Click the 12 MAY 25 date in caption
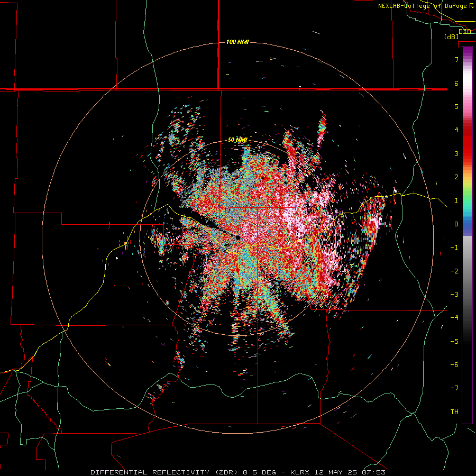This screenshot has width=476, height=476. click(337, 472)
